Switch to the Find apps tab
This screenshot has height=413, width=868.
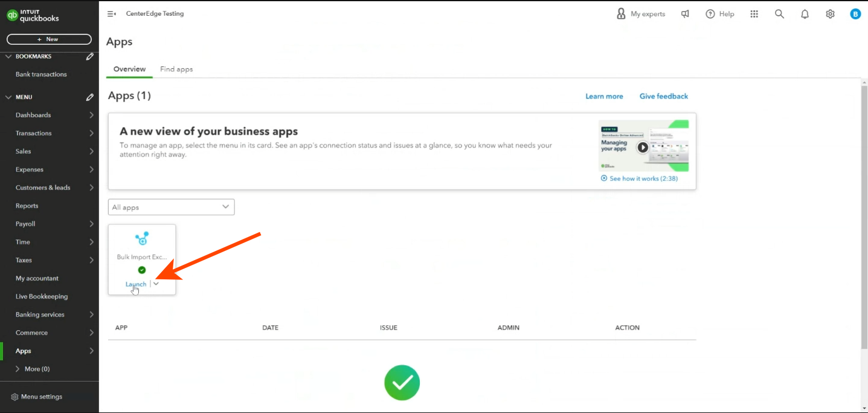coord(176,69)
